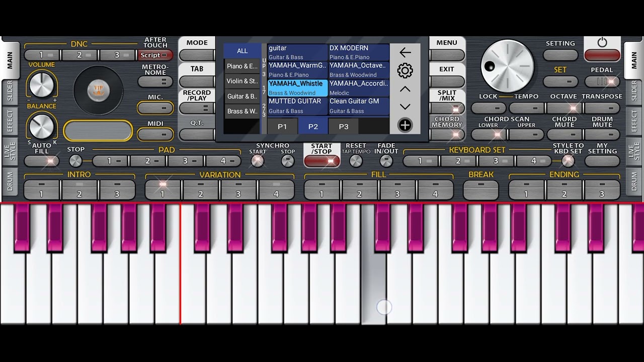Tap the Reset Tap Tempo button
Viewport: 644px width, 362px height.
click(x=356, y=161)
